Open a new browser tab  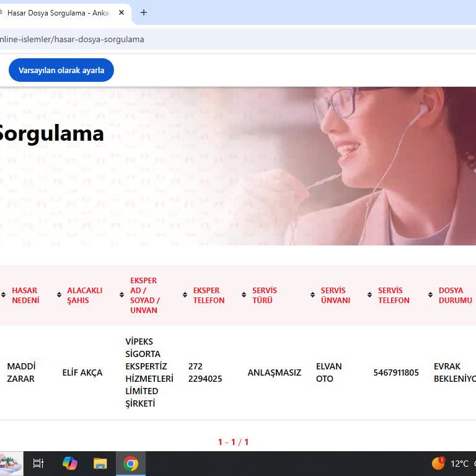coord(144,12)
